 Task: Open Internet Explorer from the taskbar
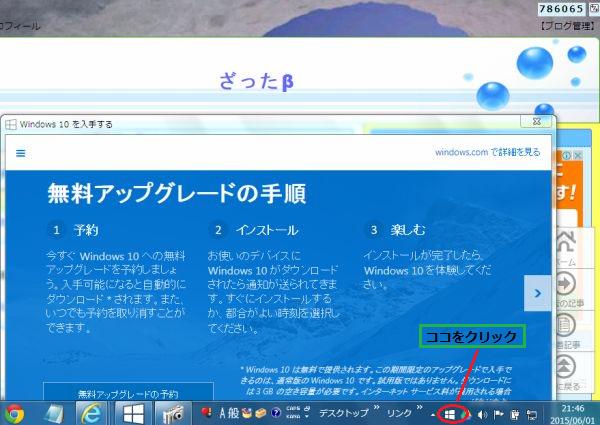click(92, 414)
